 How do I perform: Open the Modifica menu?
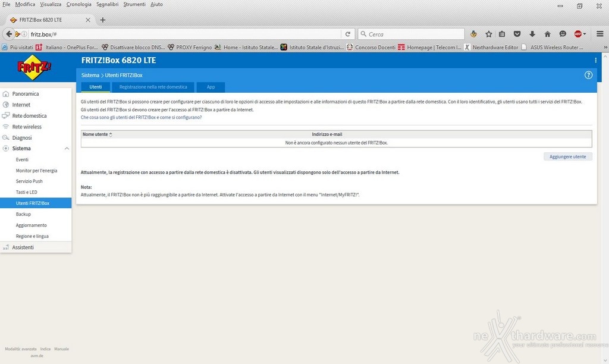pyautogui.click(x=25, y=4)
